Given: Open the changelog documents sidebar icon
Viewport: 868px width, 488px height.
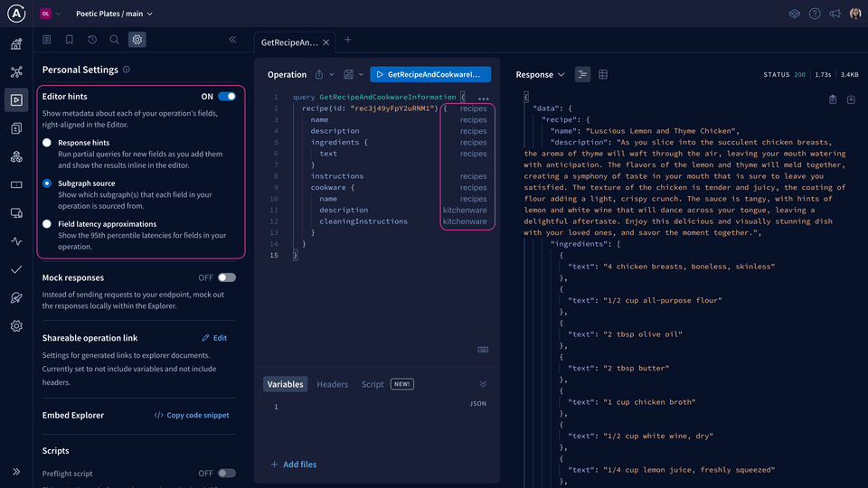Looking at the screenshot, I should 16,128.
